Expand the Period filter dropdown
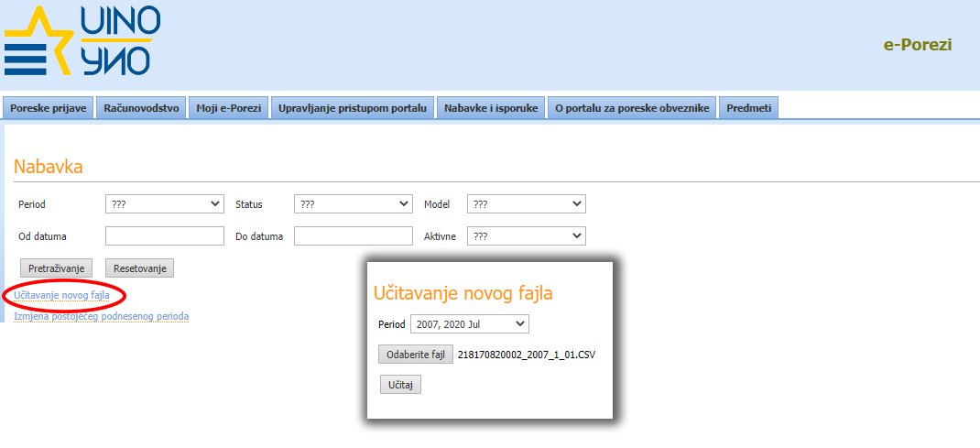Image resolution: width=980 pixels, height=448 pixels. (x=165, y=203)
